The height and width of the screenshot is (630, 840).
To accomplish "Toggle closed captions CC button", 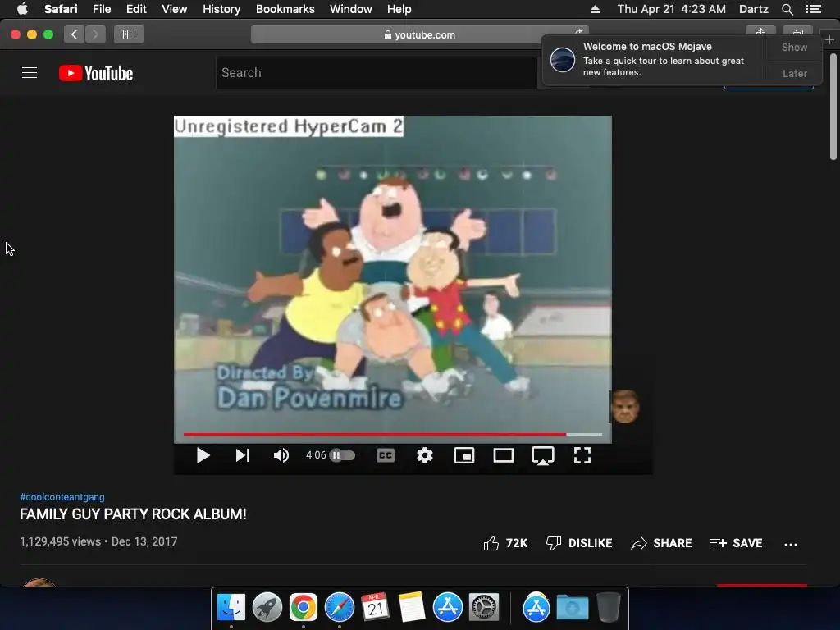I will tap(386, 455).
